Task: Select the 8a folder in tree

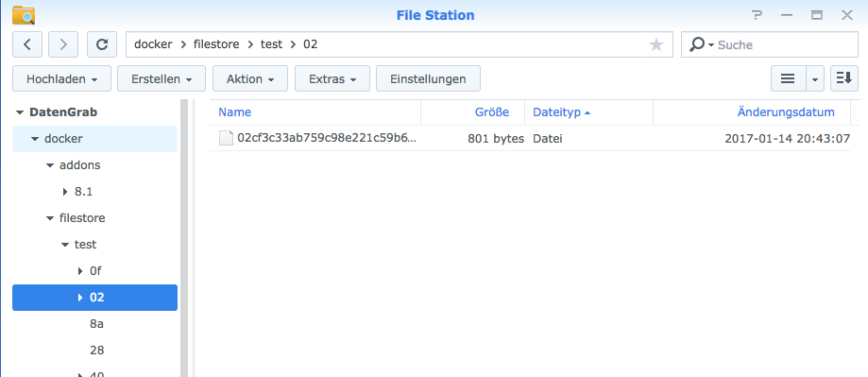Action: coord(96,324)
